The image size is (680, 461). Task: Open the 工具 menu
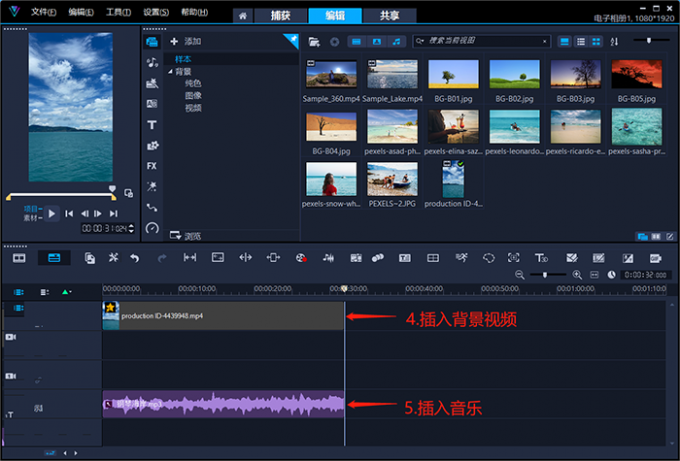coord(118,12)
